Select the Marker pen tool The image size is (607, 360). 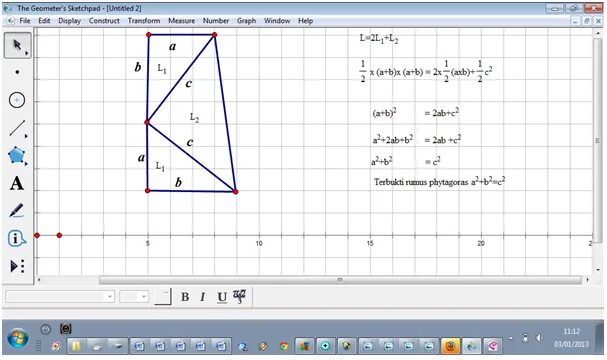tap(16, 211)
